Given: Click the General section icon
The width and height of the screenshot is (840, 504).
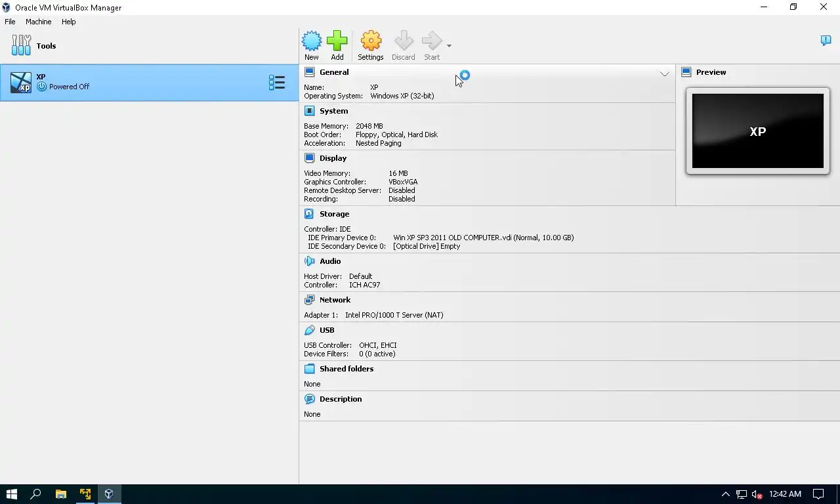Looking at the screenshot, I should (x=309, y=72).
